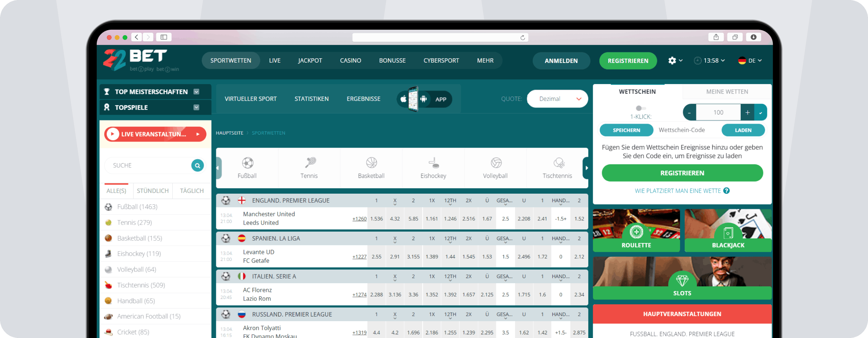Viewport: 868px width, 338px height.
Task: Click the Slots casino tile
Action: [682, 278]
